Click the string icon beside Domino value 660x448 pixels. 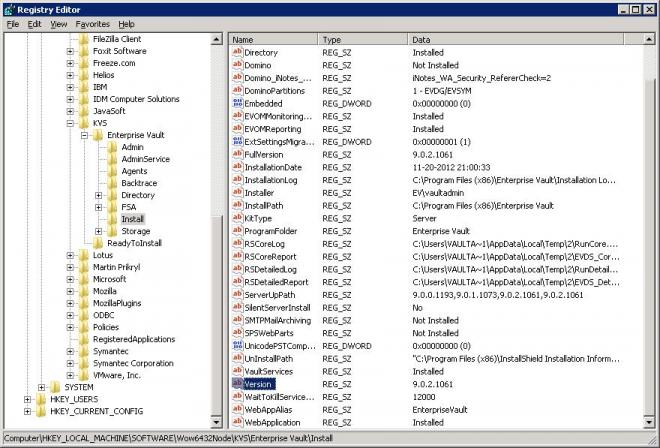tap(237, 65)
